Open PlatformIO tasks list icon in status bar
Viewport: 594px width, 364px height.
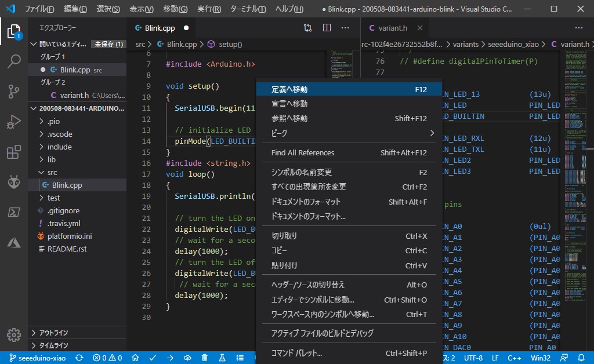tap(240, 358)
